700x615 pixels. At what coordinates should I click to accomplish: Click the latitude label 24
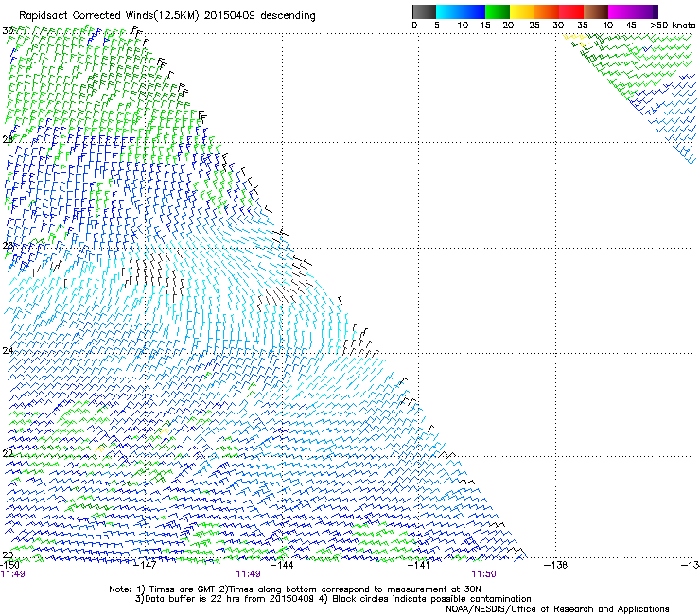pos(8,351)
